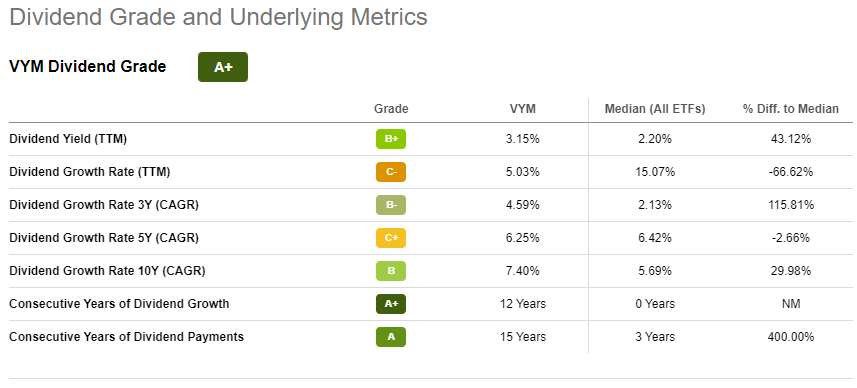The width and height of the screenshot is (857, 388).
Task: Click the 3.15% VYM dividend yield value
Action: pos(523,139)
